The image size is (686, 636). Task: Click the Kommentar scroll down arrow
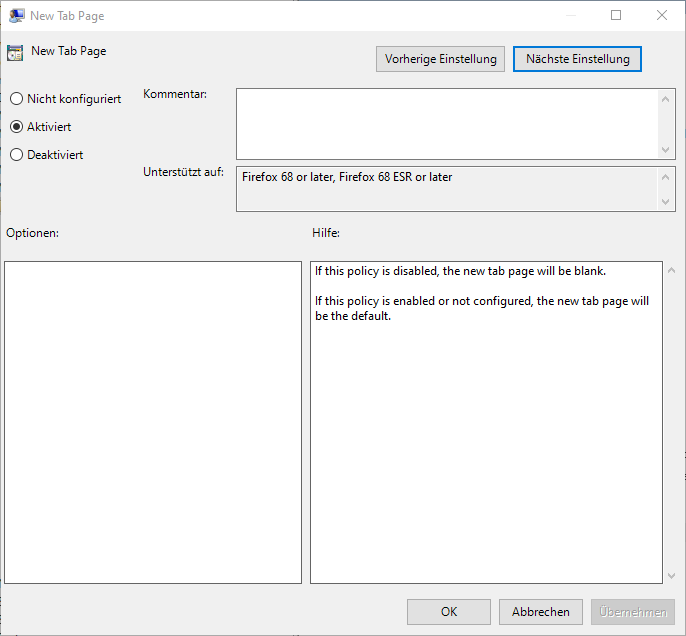(665, 150)
